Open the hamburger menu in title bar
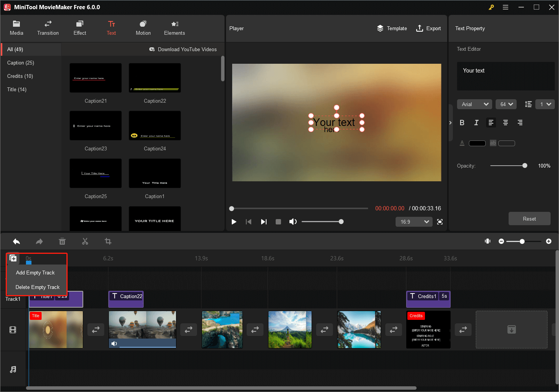This screenshot has width=559, height=392. 506,7
